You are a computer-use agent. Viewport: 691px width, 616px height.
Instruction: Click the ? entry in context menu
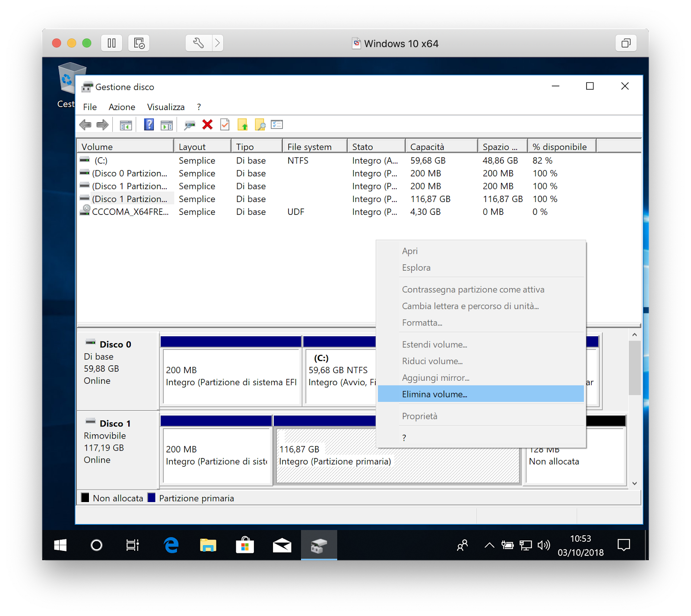tap(481, 438)
